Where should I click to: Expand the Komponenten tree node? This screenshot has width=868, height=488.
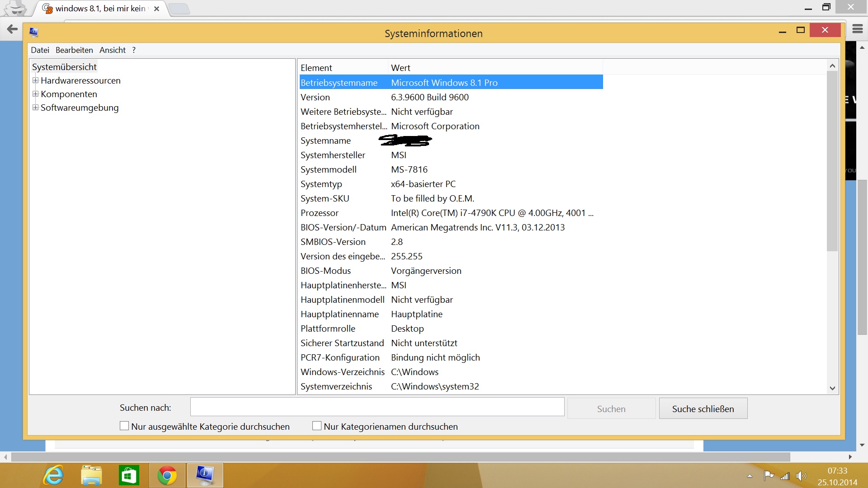[35, 94]
